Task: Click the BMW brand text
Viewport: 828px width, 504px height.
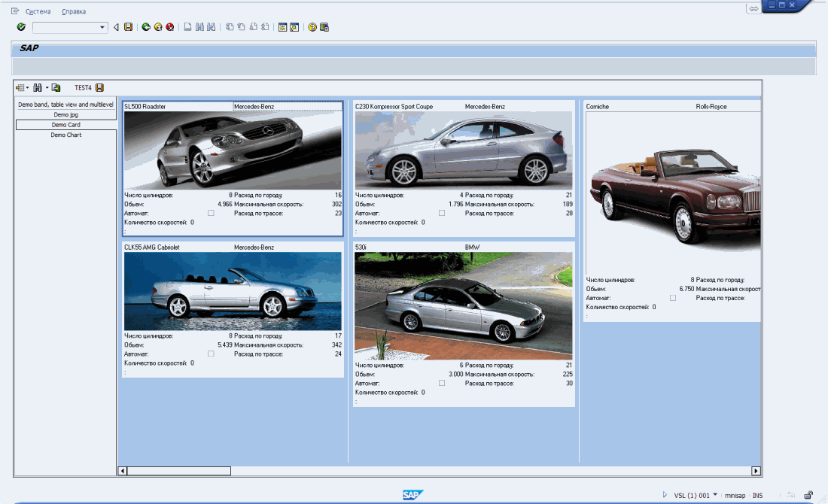Action: [x=472, y=247]
